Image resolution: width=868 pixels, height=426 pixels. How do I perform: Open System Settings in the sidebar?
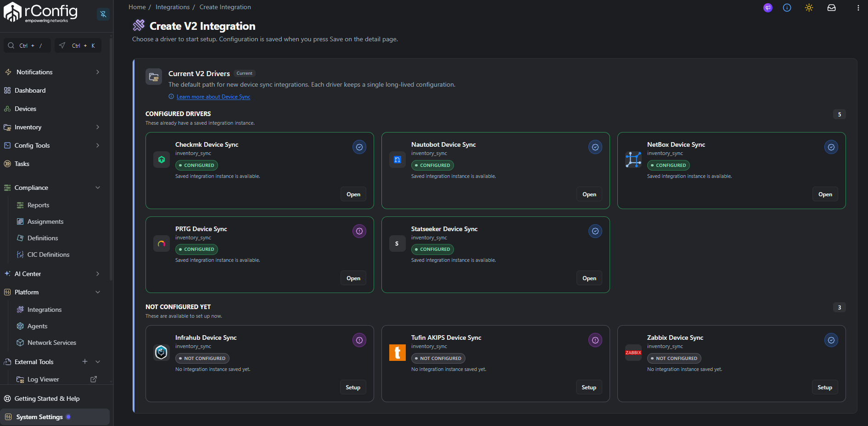55,417
